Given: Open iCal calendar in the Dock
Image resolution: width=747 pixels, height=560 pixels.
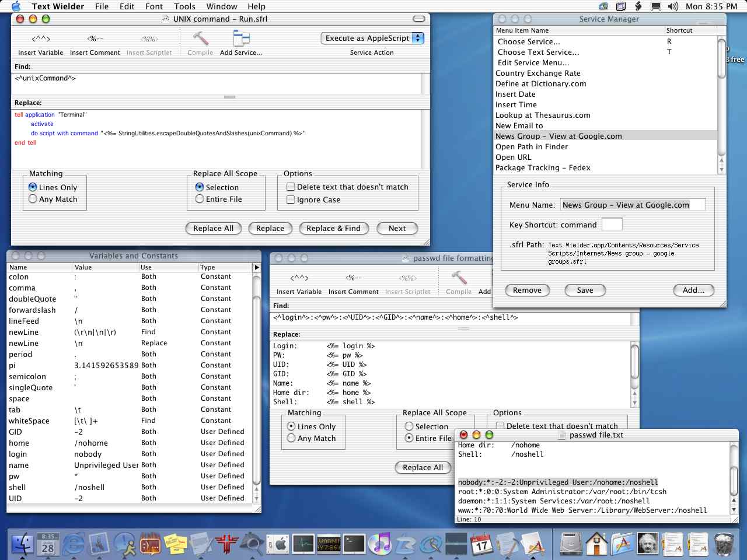Looking at the screenshot, I should click(482, 545).
